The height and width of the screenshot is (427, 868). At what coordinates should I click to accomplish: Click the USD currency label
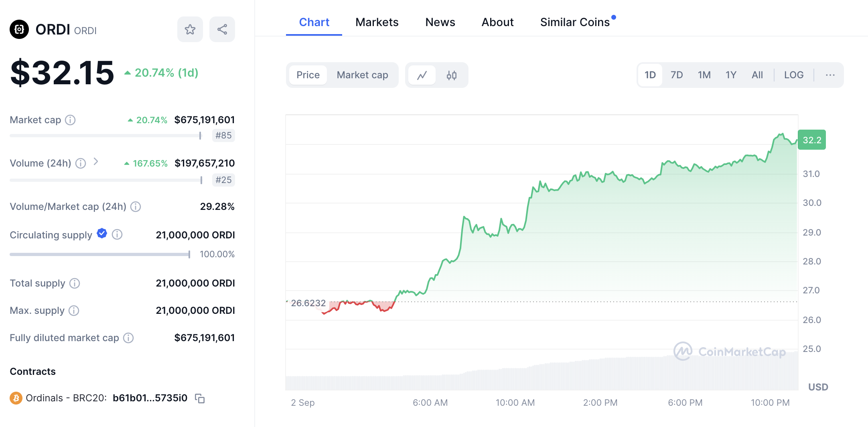818,387
